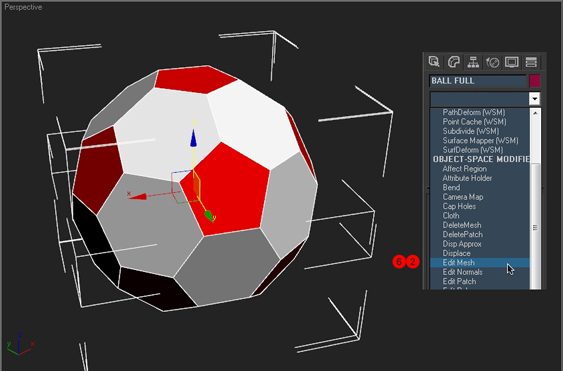Collapse the modifier list dropdown arrow
The height and width of the screenshot is (371, 563).
click(x=535, y=98)
